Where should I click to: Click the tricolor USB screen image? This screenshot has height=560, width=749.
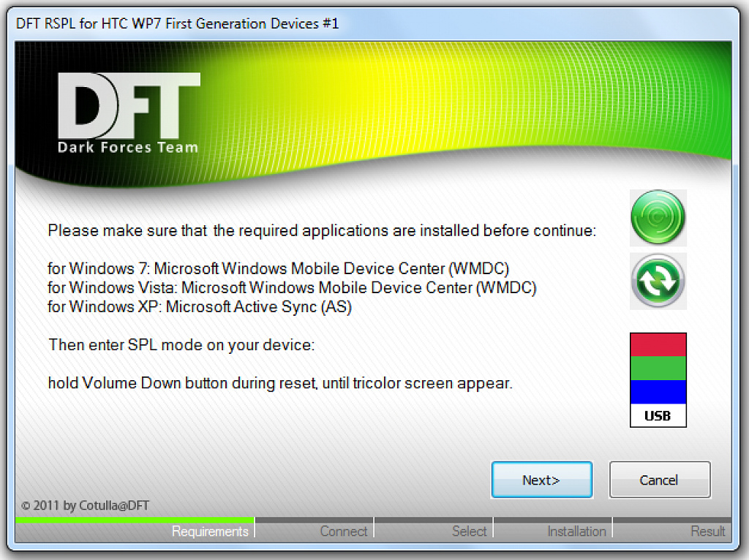(658, 380)
